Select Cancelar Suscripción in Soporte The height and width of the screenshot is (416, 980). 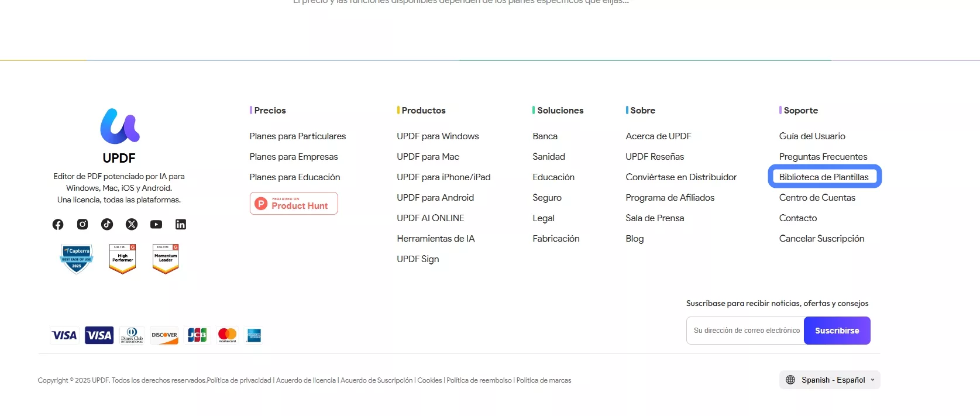tap(821, 239)
